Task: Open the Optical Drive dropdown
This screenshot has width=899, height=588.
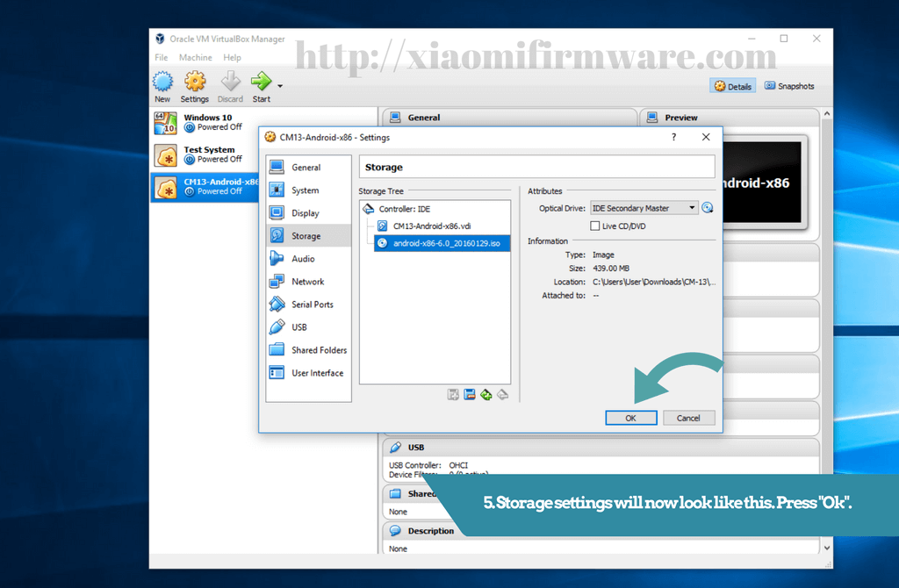Action: coord(644,208)
